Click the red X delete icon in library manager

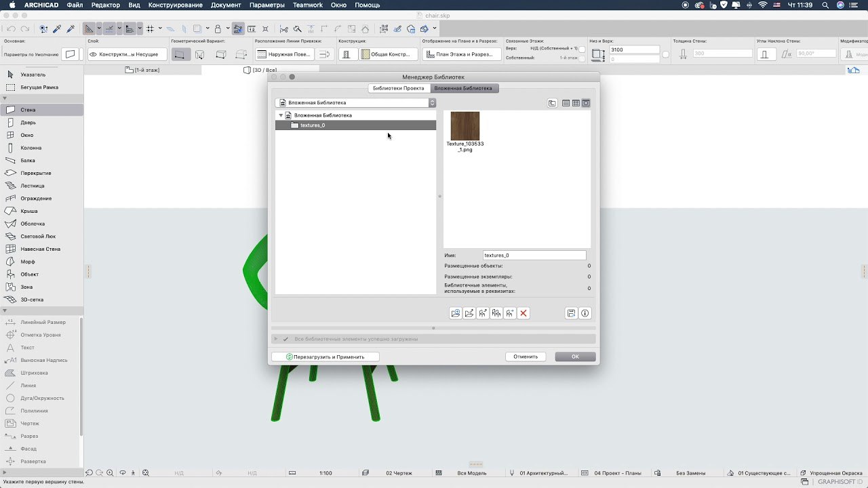[524, 313]
